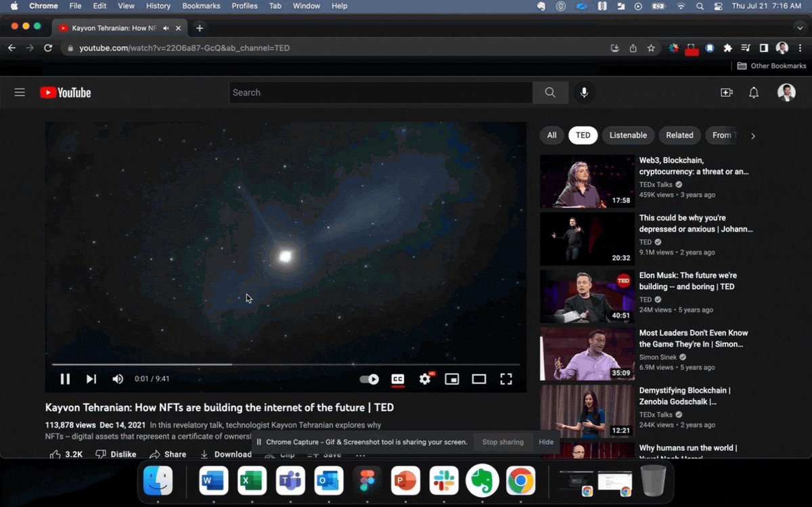812x507 pixels.
Task: Open the video quality settings gear
Action: (425, 379)
